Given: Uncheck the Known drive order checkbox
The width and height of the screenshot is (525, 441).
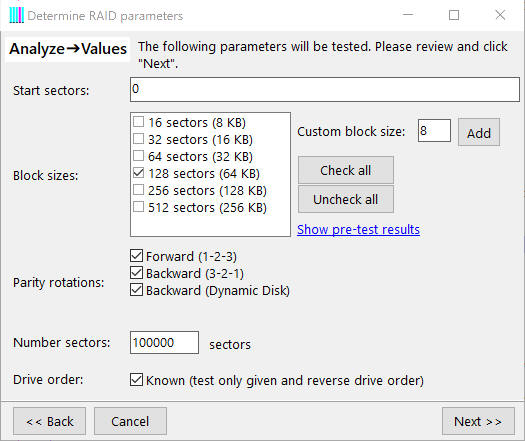Looking at the screenshot, I should point(136,380).
